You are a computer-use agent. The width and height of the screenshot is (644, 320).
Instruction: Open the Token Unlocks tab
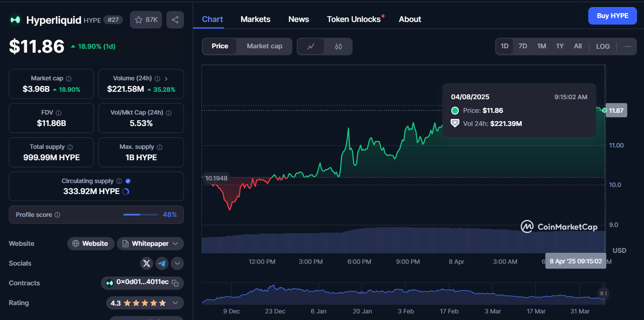pyautogui.click(x=354, y=19)
